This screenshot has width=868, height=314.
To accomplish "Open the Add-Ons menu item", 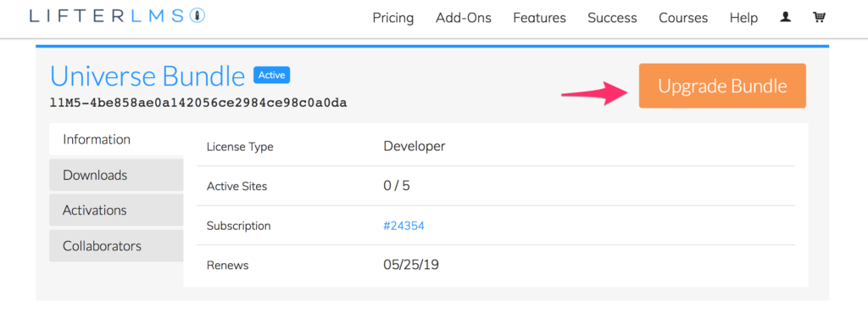I will click(464, 18).
